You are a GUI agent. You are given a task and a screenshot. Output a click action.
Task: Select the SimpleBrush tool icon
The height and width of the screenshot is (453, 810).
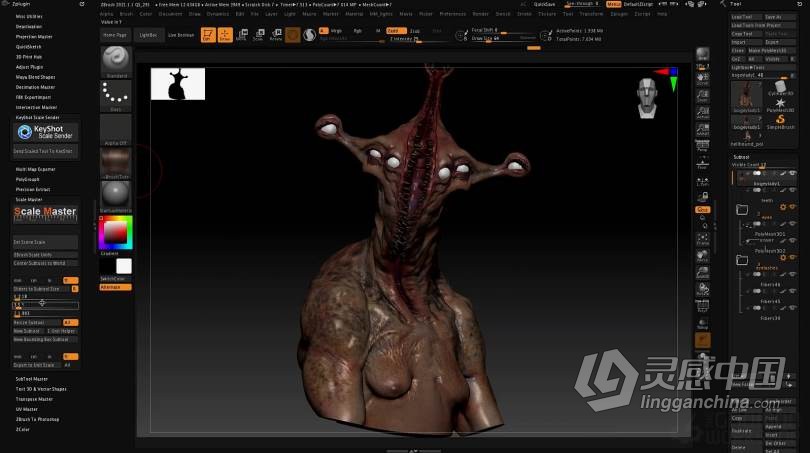click(x=780, y=122)
